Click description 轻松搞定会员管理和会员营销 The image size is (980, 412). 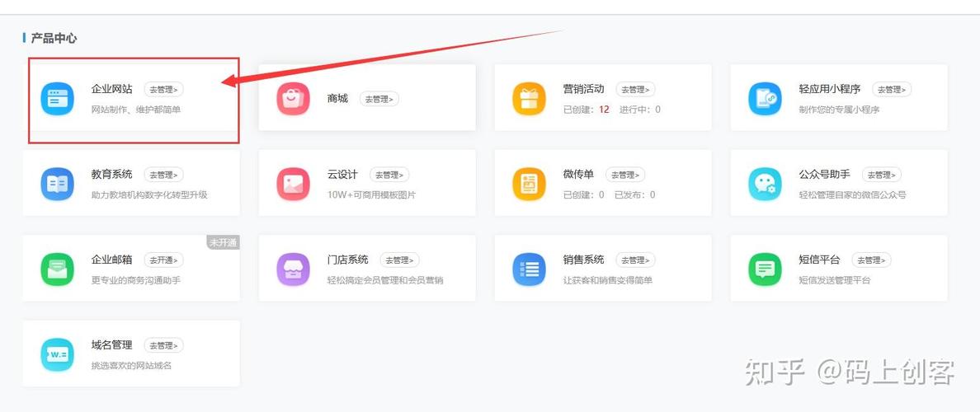pyautogui.click(x=385, y=281)
